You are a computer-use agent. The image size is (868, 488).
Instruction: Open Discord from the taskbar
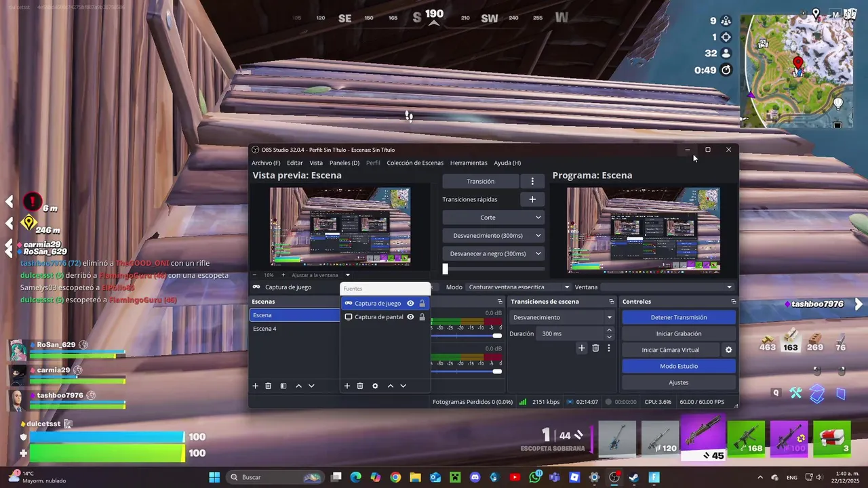pyautogui.click(x=475, y=477)
